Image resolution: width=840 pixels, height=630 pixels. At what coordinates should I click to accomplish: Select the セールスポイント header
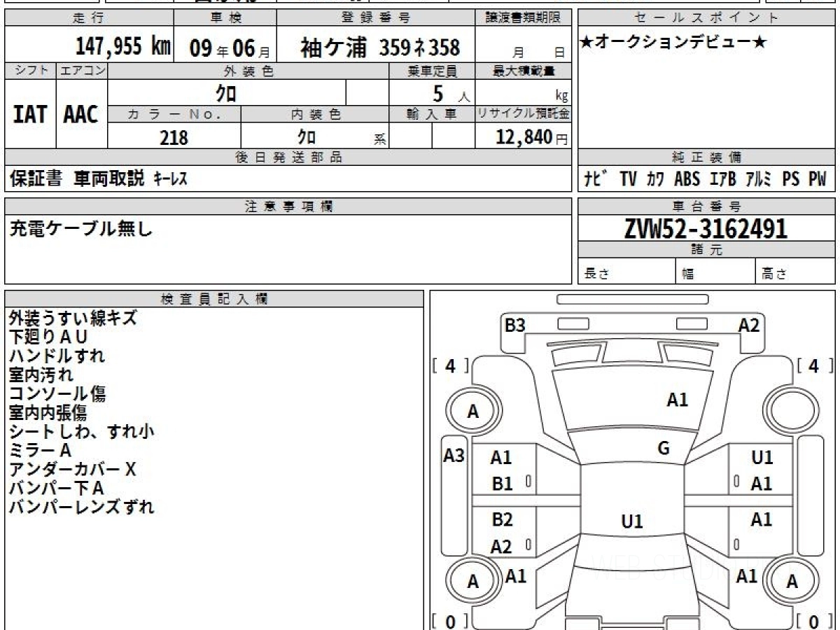(x=706, y=18)
